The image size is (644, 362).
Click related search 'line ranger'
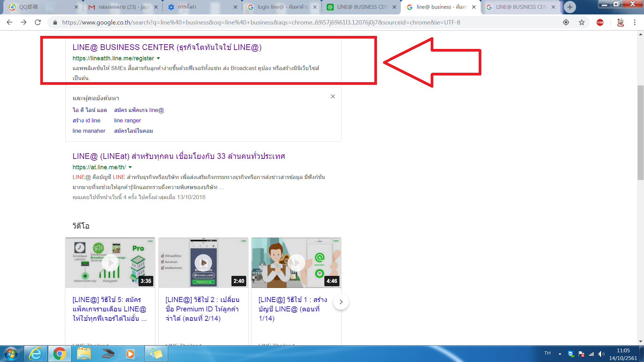127,120
